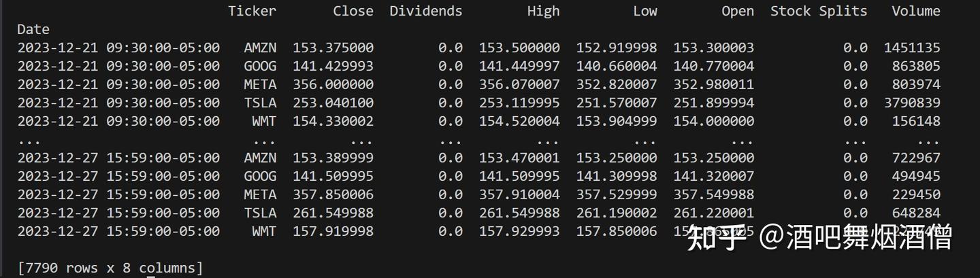Click the Open column header
Viewport: 980px width, 278px height.
click(738, 11)
